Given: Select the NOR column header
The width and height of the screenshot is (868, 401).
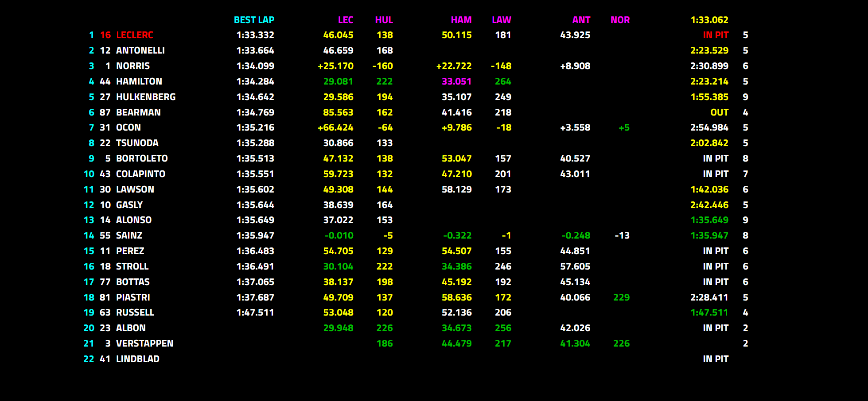Looking at the screenshot, I should click(x=620, y=20).
